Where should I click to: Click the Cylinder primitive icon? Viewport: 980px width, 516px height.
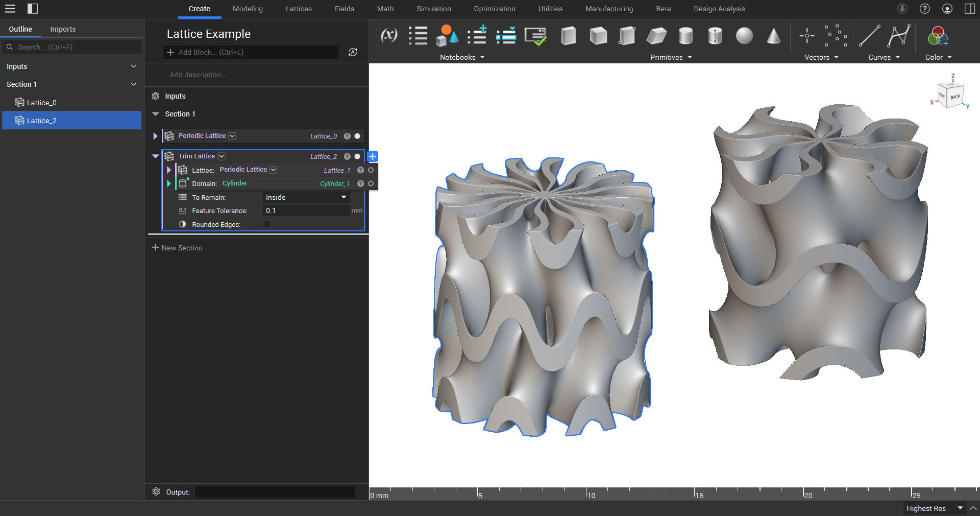coord(685,36)
